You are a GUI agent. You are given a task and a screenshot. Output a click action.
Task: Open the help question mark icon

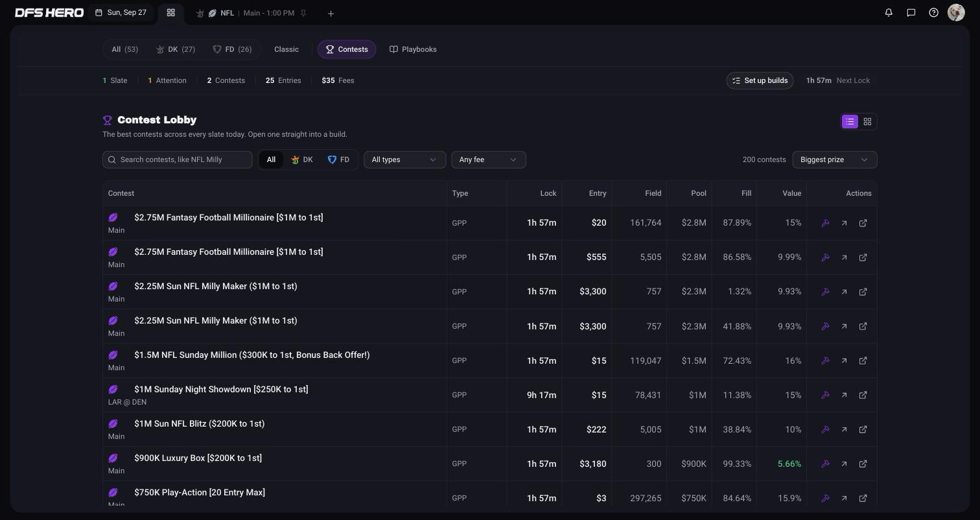tap(933, 12)
